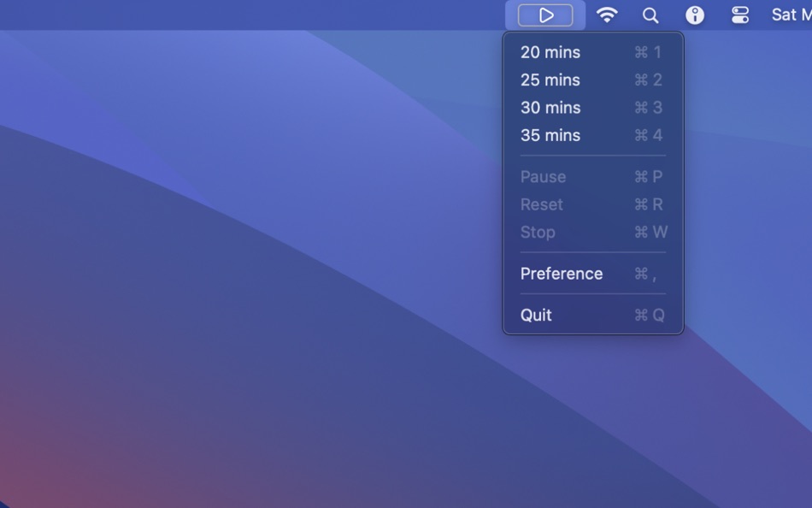Click the ⌘W shortcut label beside Stop
Image resolution: width=812 pixels, height=508 pixels.
click(x=650, y=232)
